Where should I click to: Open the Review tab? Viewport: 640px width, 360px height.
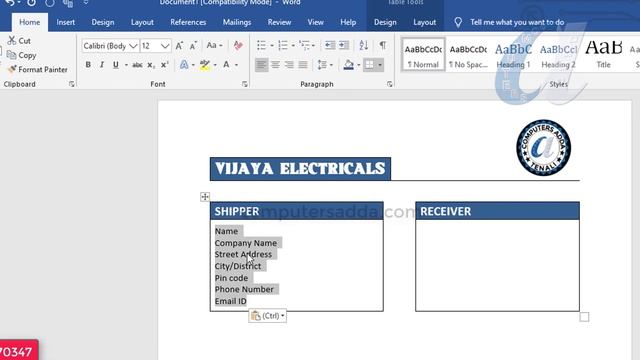279,22
